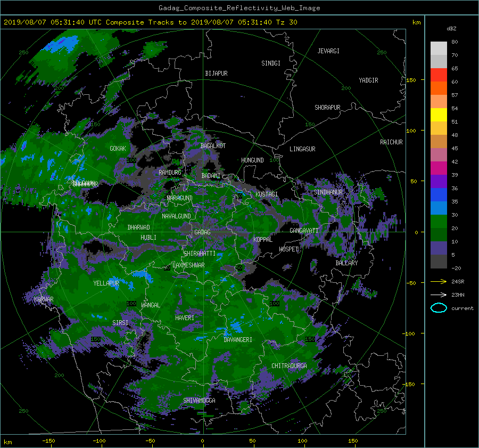Click the GADAG radar center label
This screenshot has height=448, width=479.
[x=203, y=232]
